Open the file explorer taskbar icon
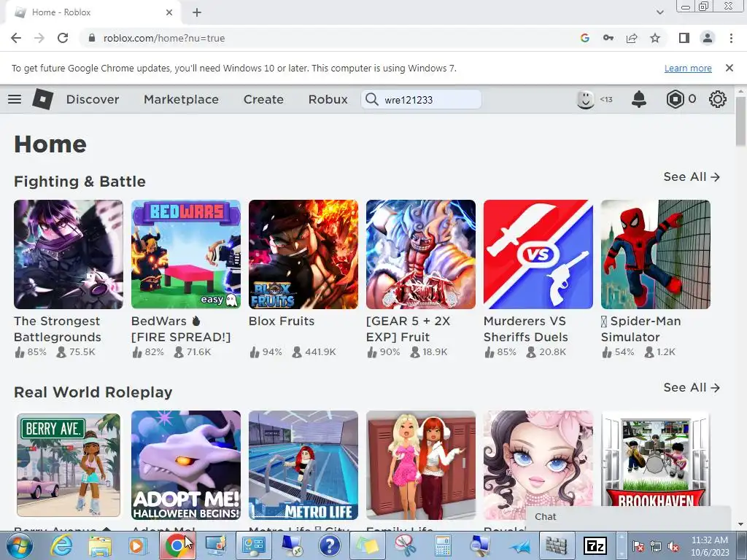This screenshot has width=747, height=560. pyautogui.click(x=99, y=545)
